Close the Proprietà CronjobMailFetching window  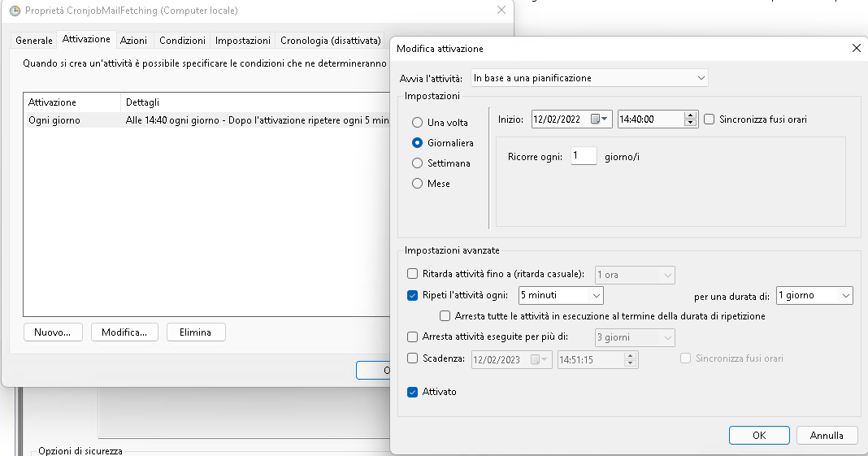pyautogui.click(x=501, y=11)
